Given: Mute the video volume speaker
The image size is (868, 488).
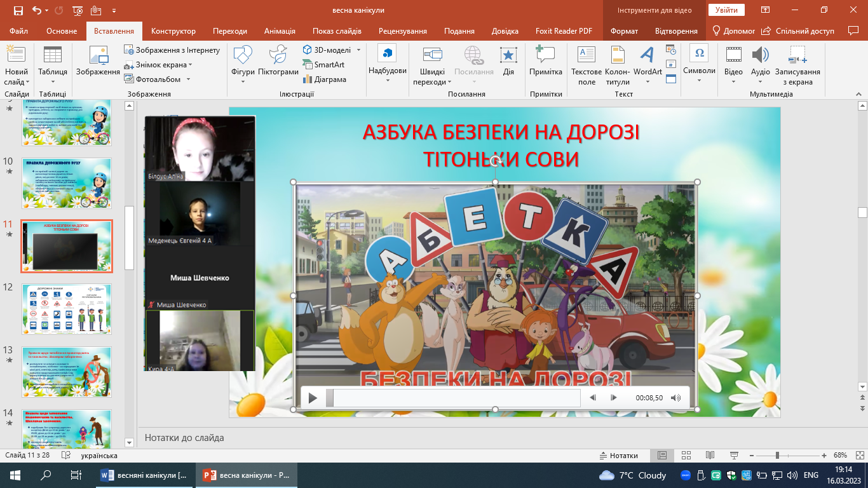Looking at the screenshot, I should pyautogui.click(x=675, y=398).
